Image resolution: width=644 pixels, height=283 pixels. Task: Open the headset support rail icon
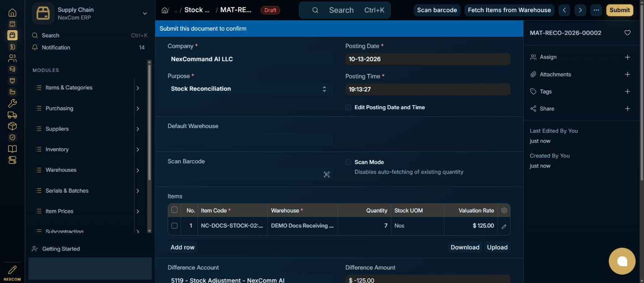[x=12, y=69]
